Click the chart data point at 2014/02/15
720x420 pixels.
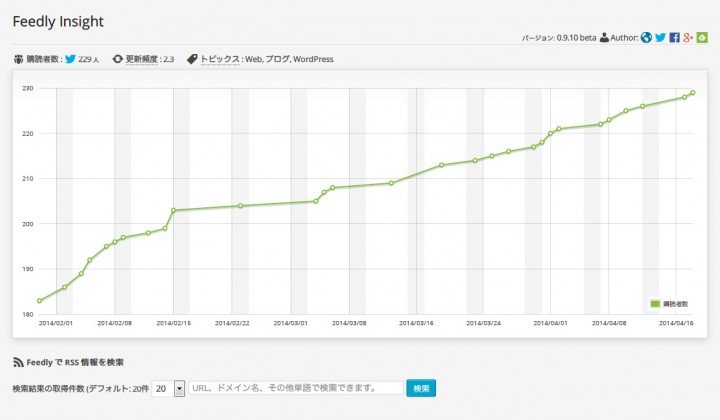tap(174, 210)
